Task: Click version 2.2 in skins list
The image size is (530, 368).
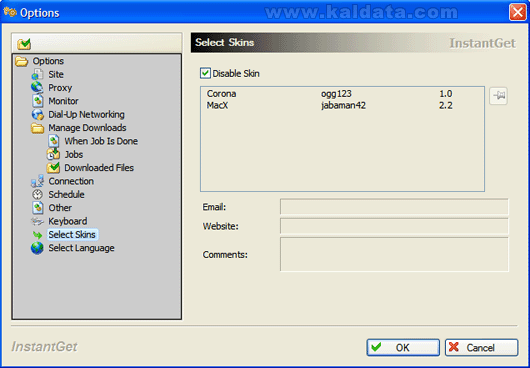Action: [445, 105]
